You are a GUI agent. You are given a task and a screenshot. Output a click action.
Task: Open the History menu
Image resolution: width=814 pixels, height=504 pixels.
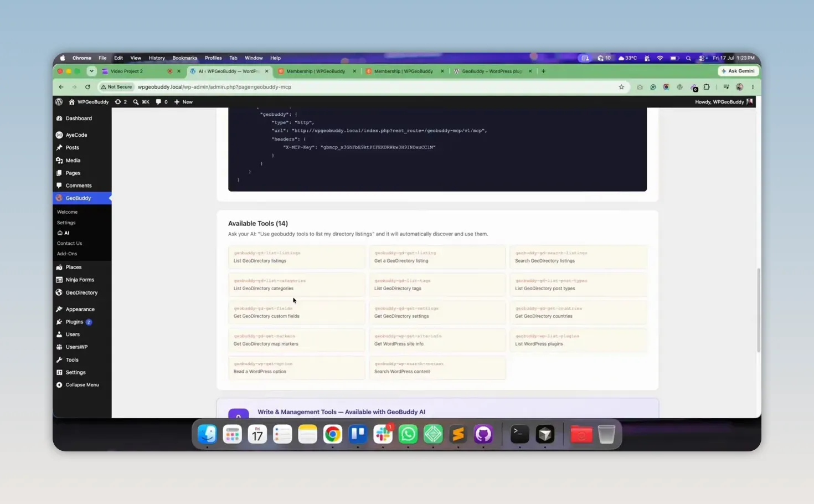pyautogui.click(x=157, y=58)
